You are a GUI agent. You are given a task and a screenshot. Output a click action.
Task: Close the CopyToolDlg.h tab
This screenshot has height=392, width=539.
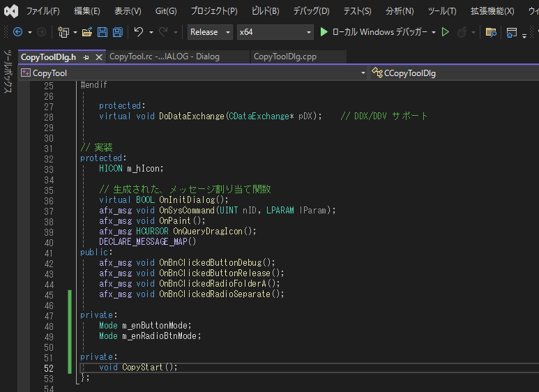click(x=98, y=57)
